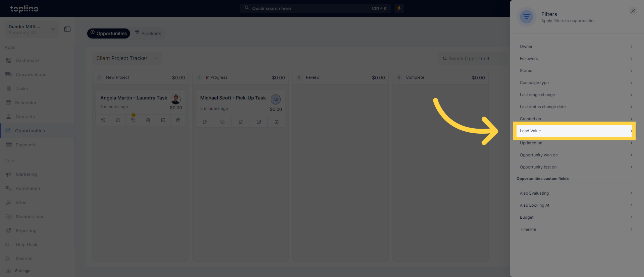Click the Automation sidebar icon

coord(9,188)
